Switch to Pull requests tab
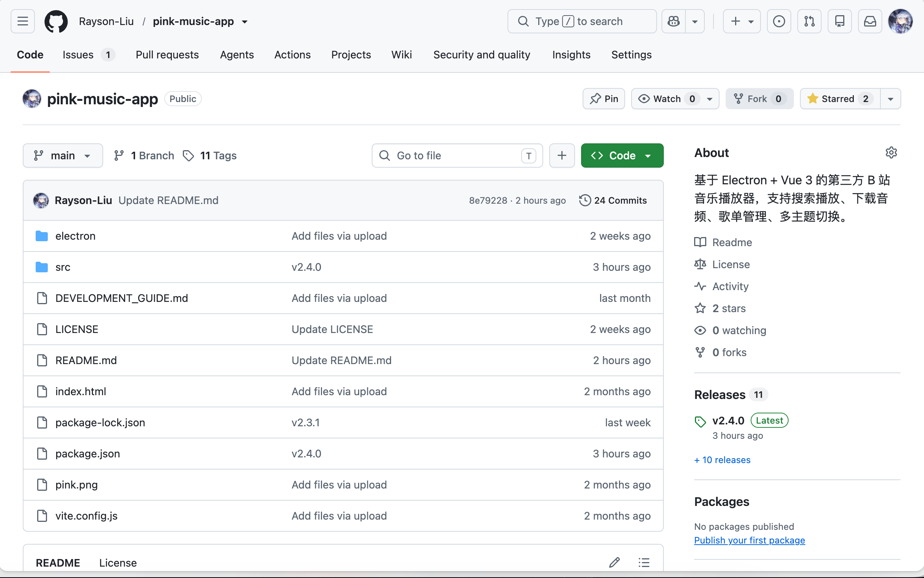 tap(167, 55)
